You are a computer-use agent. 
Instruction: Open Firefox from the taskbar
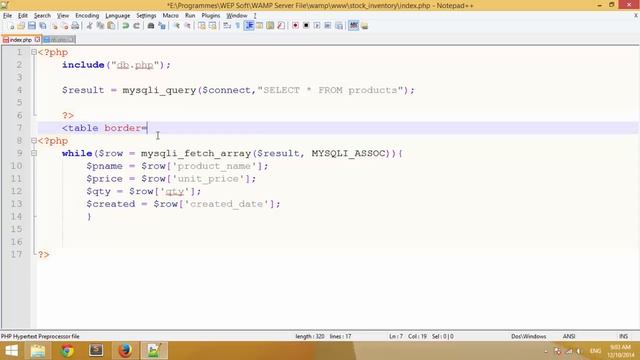pyautogui.click(x=125, y=351)
